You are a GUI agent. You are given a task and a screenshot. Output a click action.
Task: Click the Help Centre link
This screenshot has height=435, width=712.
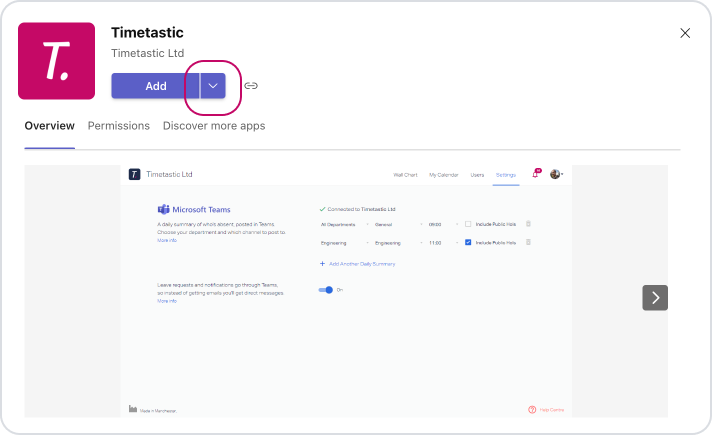552,410
